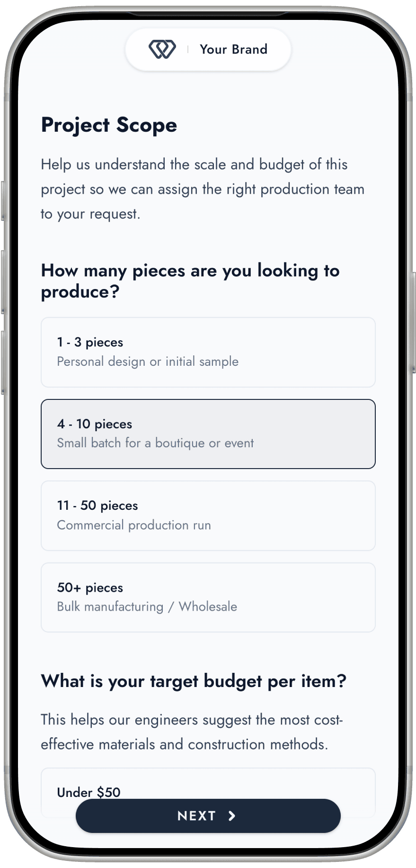The image size is (416, 868).
Task: Click the Your Brand header text
Action: 233,49
